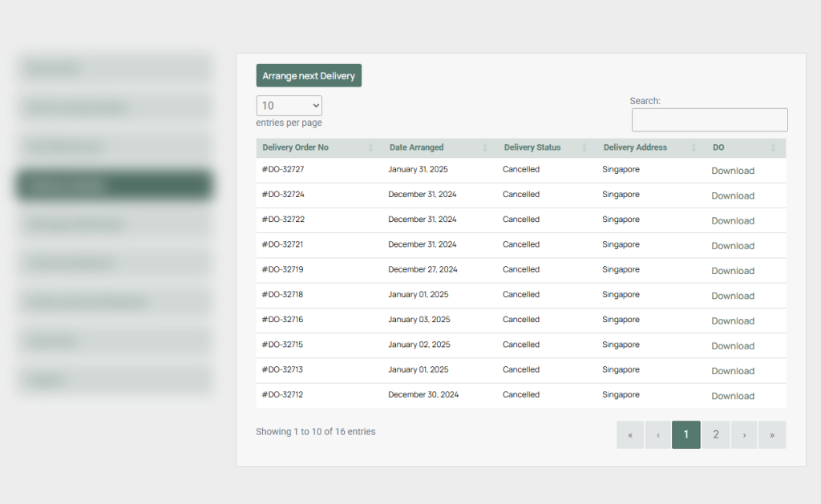Click the Arrange next Delivery button
821x504 pixels.
click(x=309, y=75)
